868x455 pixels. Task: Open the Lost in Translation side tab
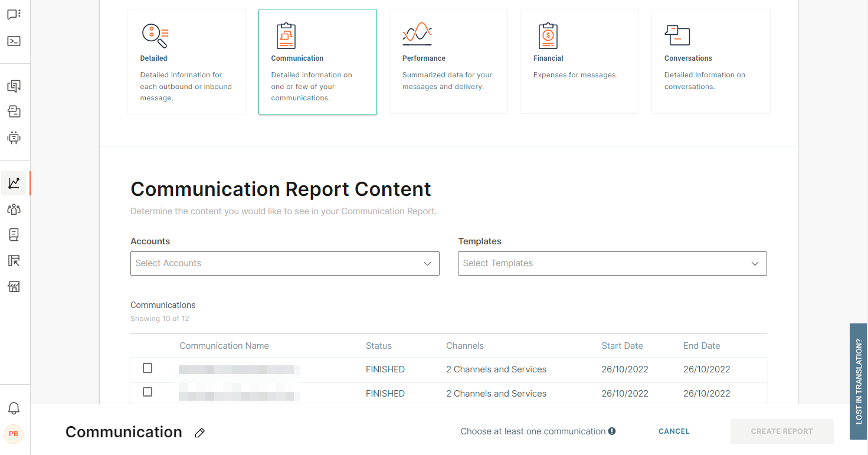pos(859,381)
